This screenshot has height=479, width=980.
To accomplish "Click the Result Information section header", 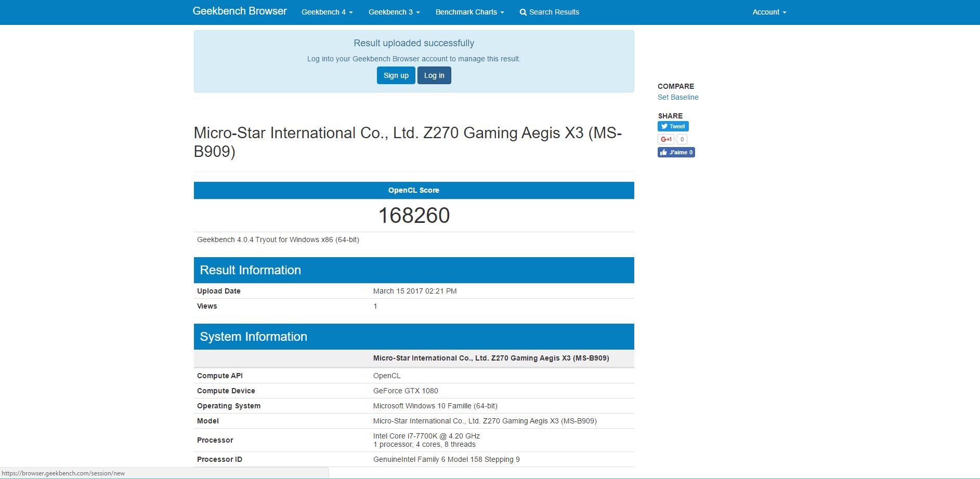I will pos(414,270).
